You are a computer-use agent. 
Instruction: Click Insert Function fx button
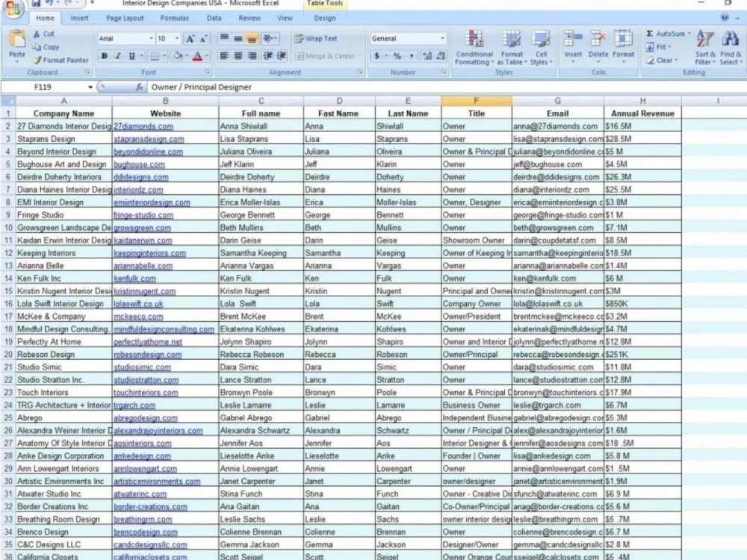pos(140,87)
